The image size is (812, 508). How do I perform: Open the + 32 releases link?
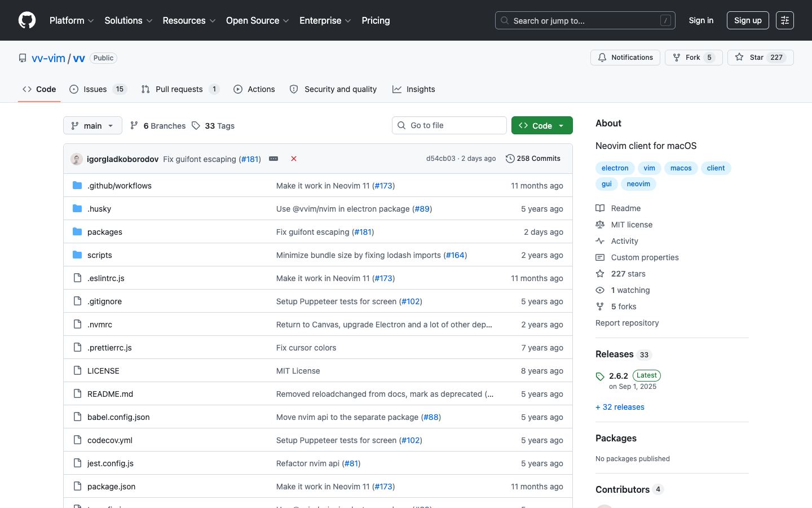(x=620, y=407)
